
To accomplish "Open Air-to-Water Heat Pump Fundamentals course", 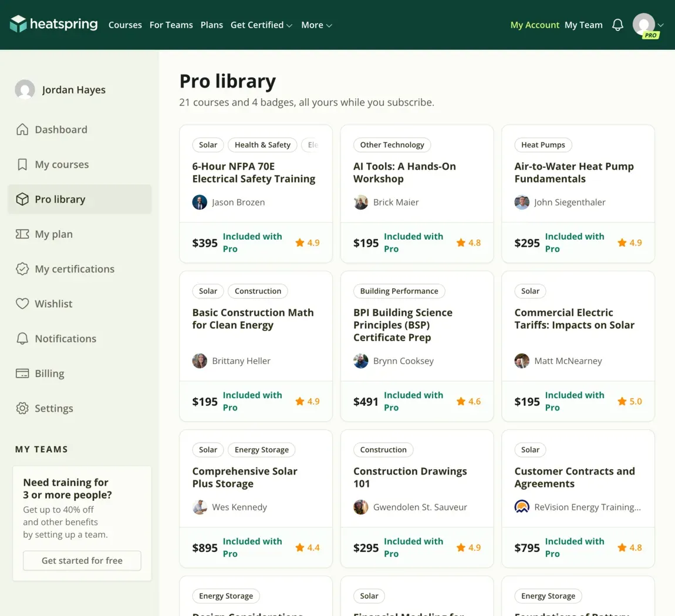I will pos(574,172).
